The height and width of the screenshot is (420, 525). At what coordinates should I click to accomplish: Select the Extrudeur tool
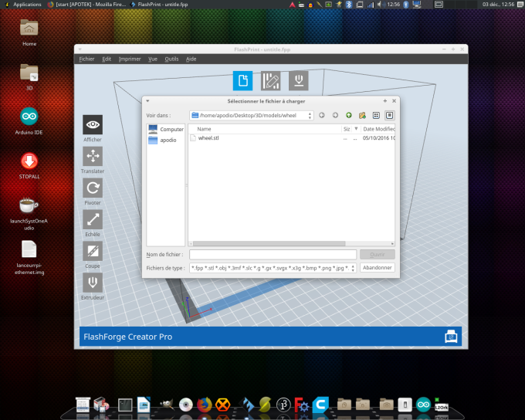click(x=93, y=283)
